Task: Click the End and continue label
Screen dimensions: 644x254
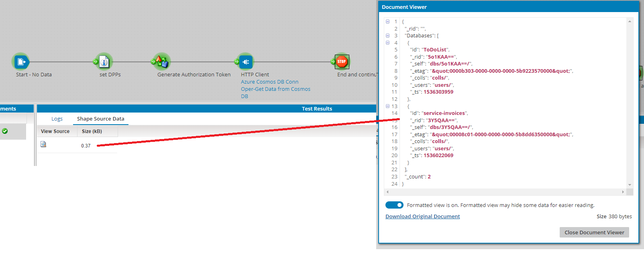Action: click(x=357, y=75)
